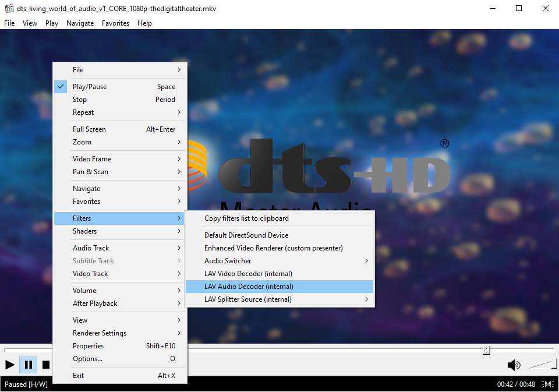The width and height of the screenshot is (559, 392).
Task: Maximize the player window
Action: click(519, 8)
